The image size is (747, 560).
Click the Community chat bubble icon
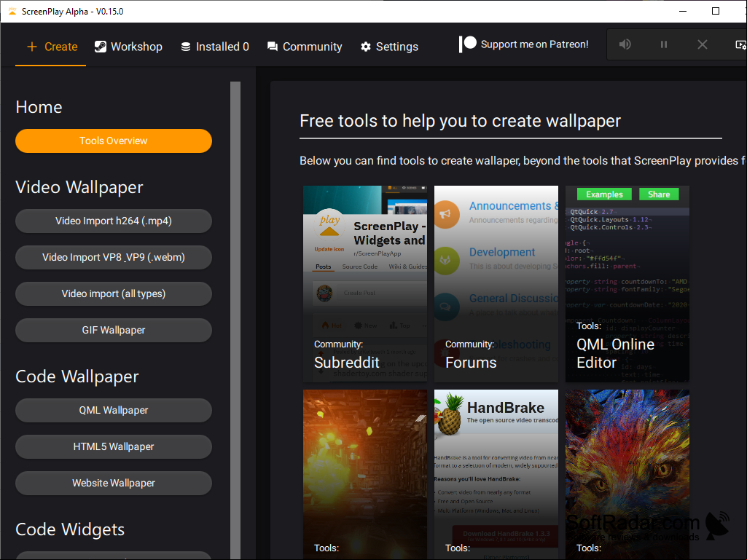point(273,47)
